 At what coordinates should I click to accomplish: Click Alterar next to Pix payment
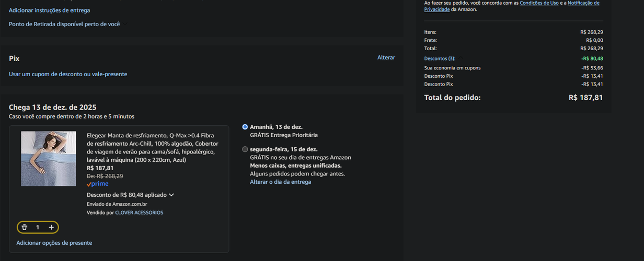[386, 57]
